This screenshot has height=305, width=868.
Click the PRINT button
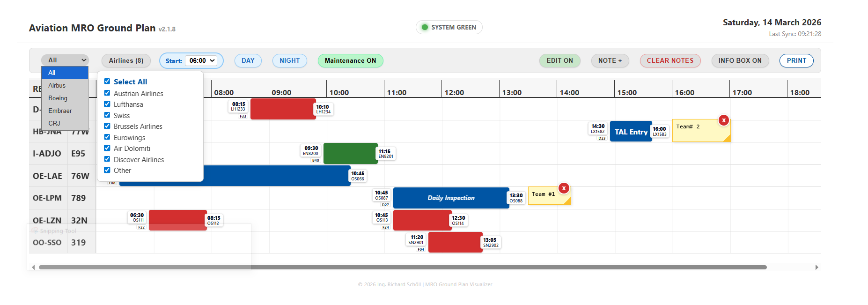coord(796,60)
